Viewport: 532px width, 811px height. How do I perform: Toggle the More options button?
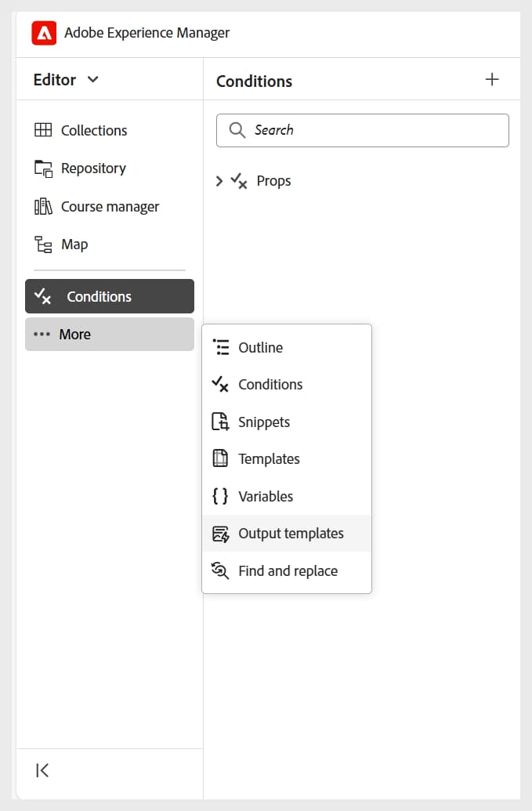coord(109,334)
